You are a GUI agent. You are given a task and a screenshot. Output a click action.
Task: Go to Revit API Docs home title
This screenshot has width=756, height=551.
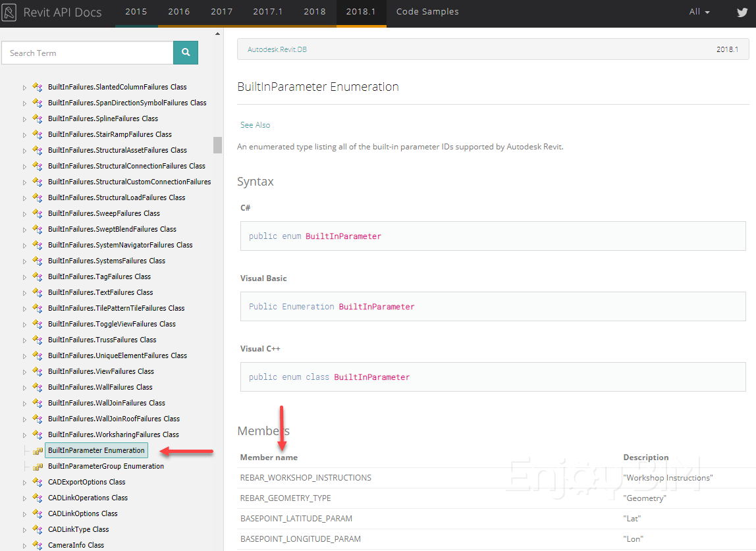(x=63, y=13)
